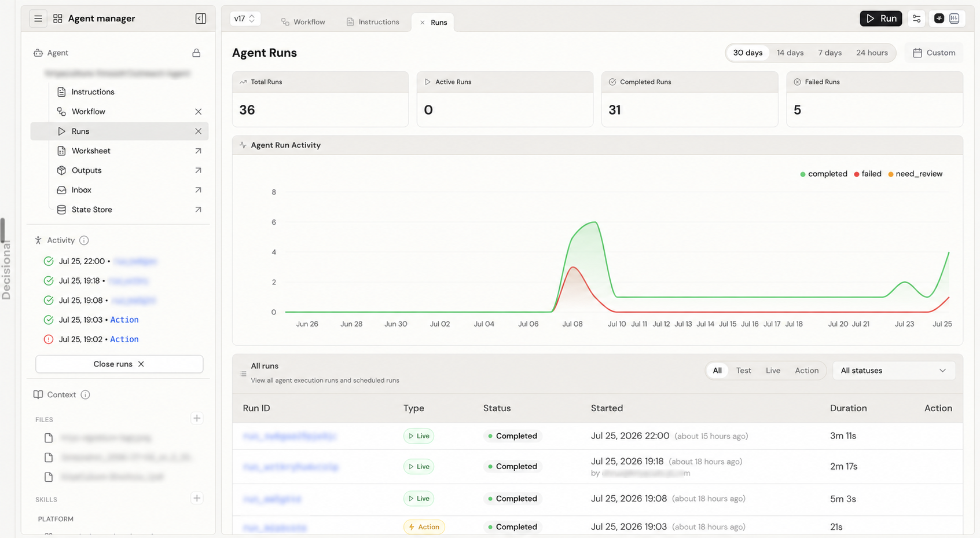Filter runs by Action type
980x538 pixels.
pos(806,371)
